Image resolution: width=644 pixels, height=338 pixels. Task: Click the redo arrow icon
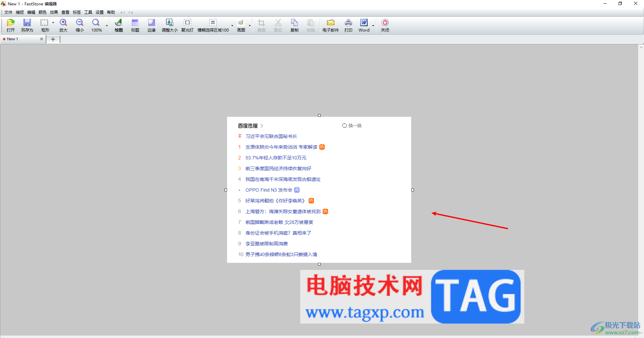click(131, 12)
